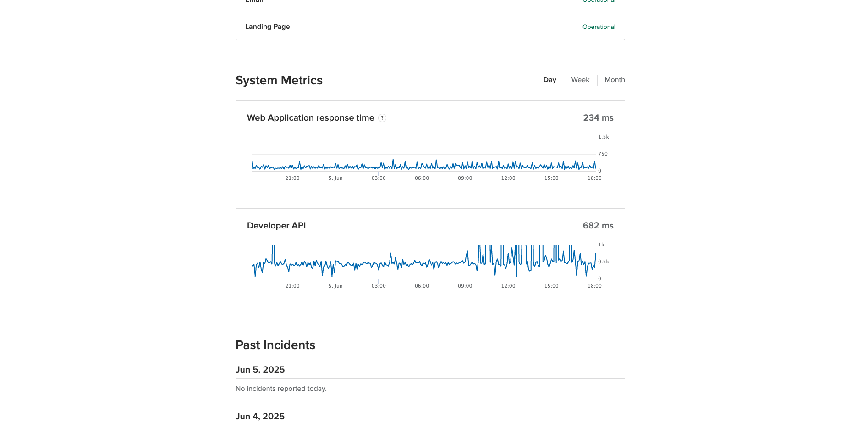Open the response time help question-mark icon
This screenshot has height=423, width=868.
point(382,118)
